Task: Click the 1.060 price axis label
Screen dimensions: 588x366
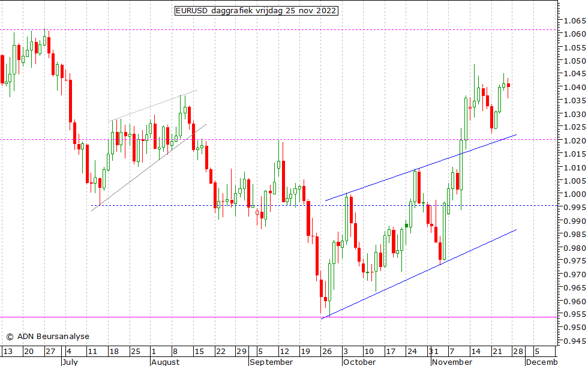Action: click(575, 34)
